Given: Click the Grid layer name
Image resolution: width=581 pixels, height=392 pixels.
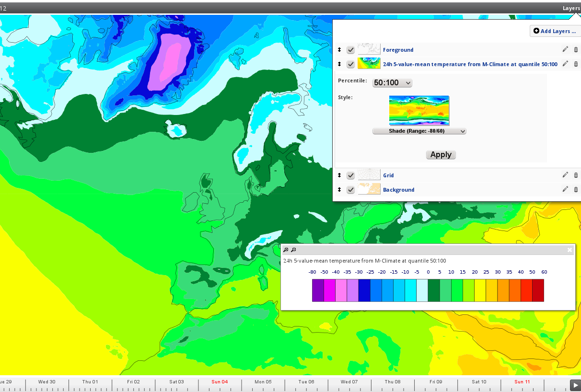Looking at the screenshot, I should click(x=388, y=175).
